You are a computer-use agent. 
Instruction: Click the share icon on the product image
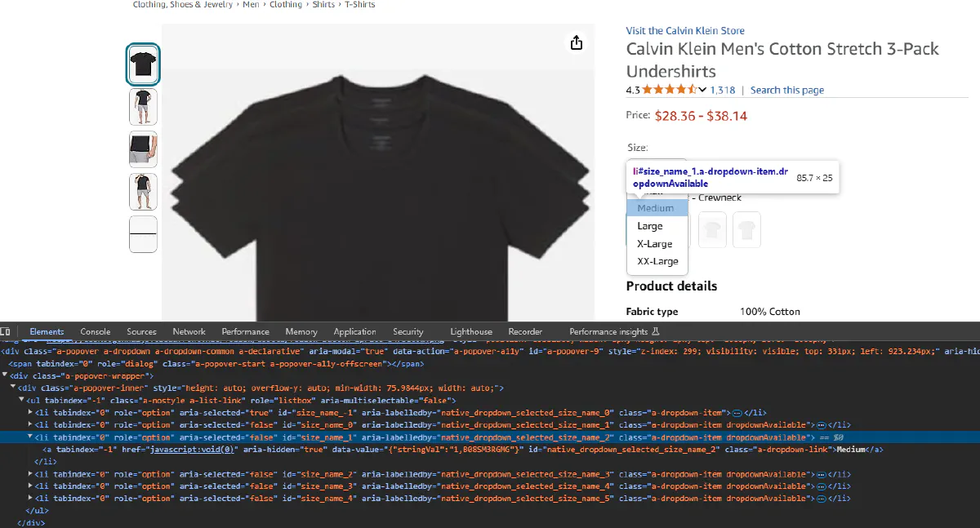click(577, 42)
